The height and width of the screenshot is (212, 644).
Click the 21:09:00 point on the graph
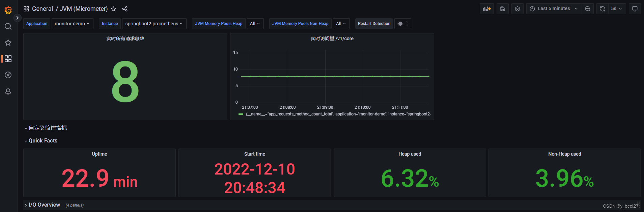[325, 76]
